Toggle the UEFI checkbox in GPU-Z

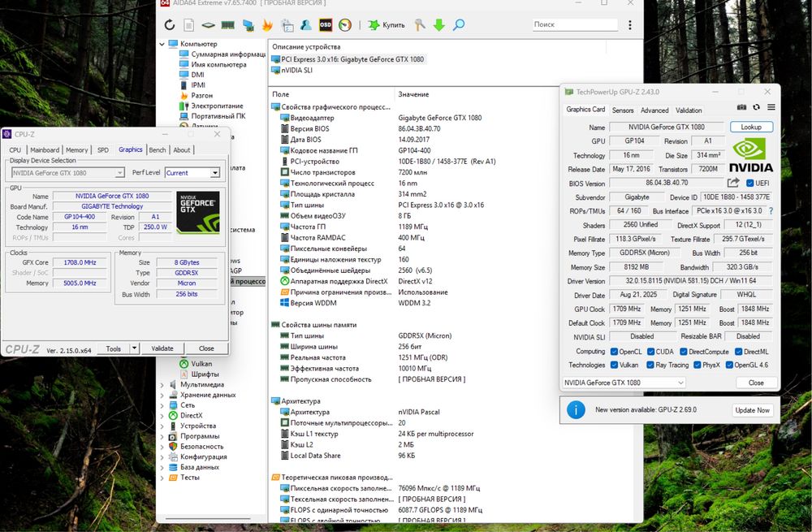750,183
